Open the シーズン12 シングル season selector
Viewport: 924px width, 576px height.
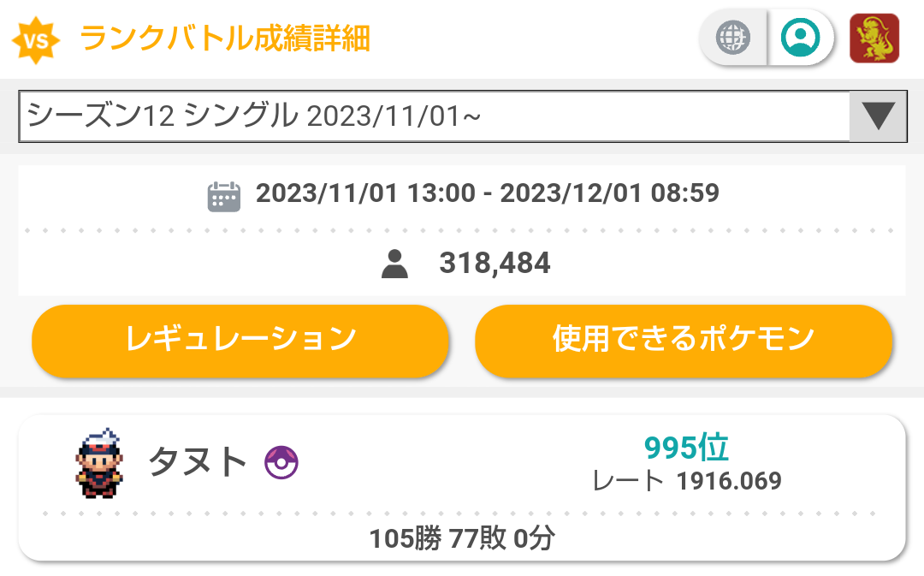[x=463, y=116]
